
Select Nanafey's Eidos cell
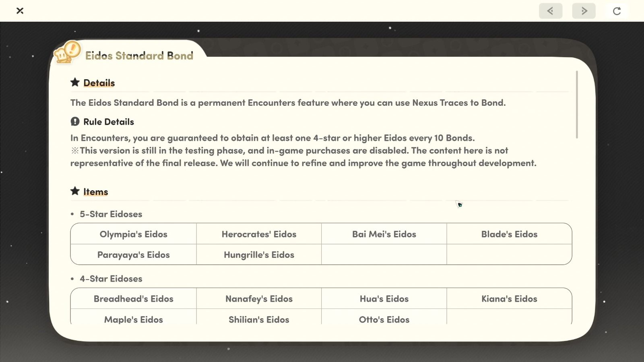(259, 298)
